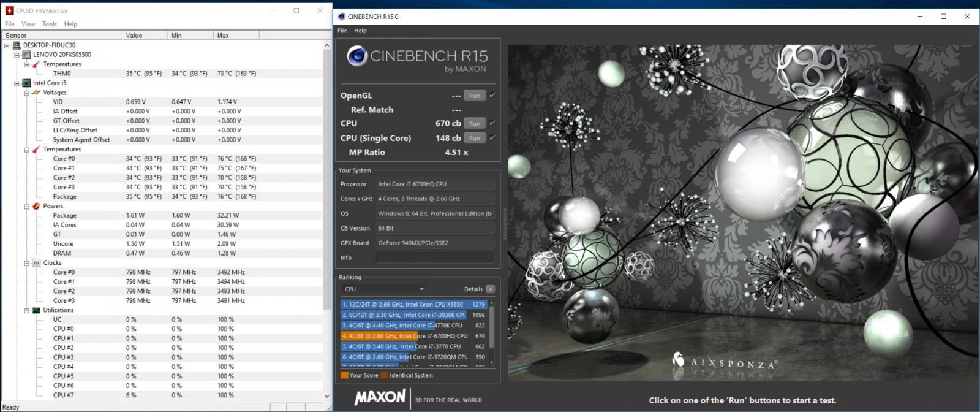Click the thermometer icon under LENOVO node
The width and height of the screenshot is (980, 412).
coord(36,64)
